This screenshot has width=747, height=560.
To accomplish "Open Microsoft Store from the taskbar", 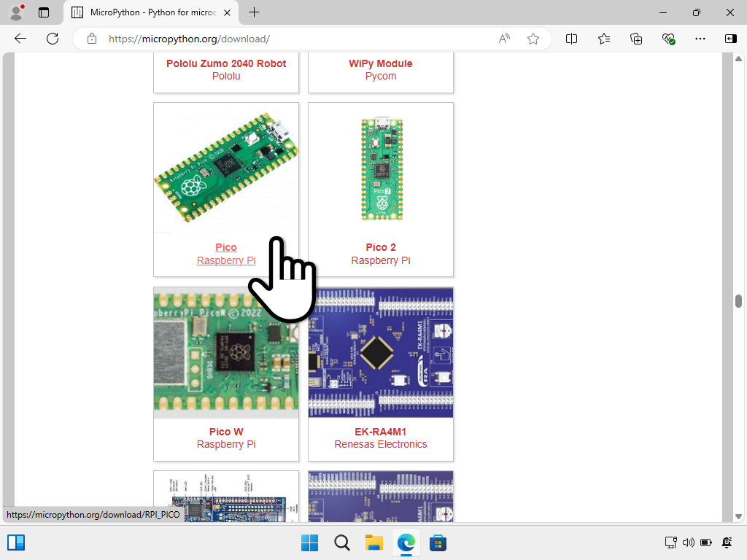I will tap(438, 542).
